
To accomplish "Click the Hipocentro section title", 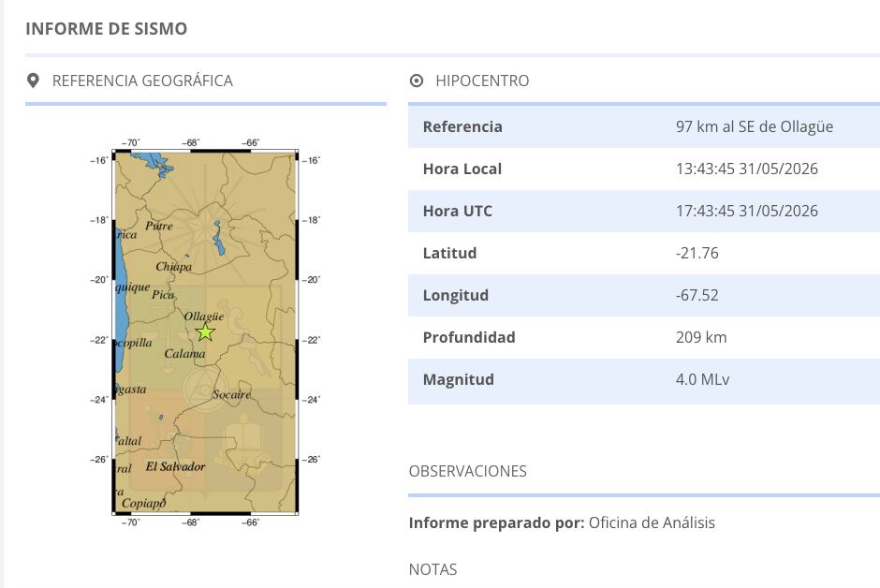I will 482,81.
